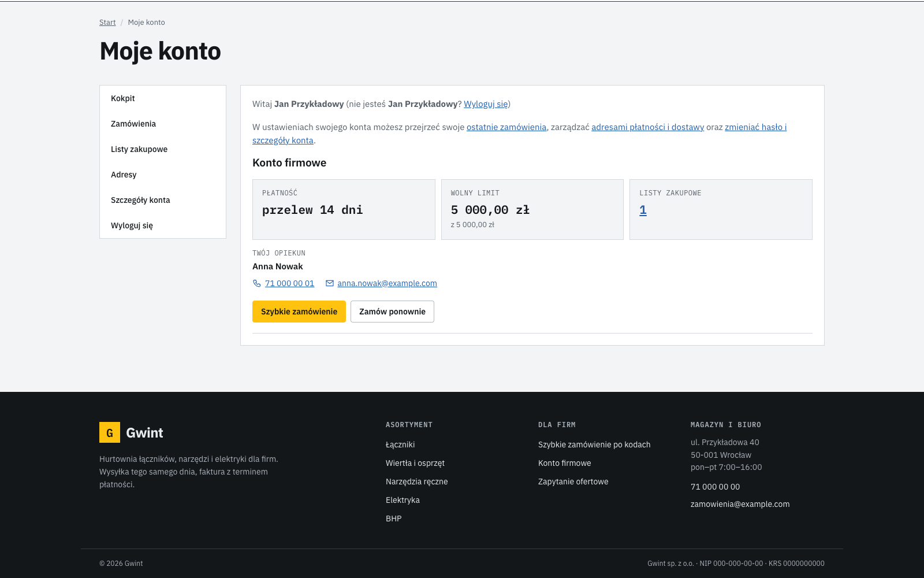Click the Start breadcrumb link
This screenshot has width=924, height=578.
point(107,23)
